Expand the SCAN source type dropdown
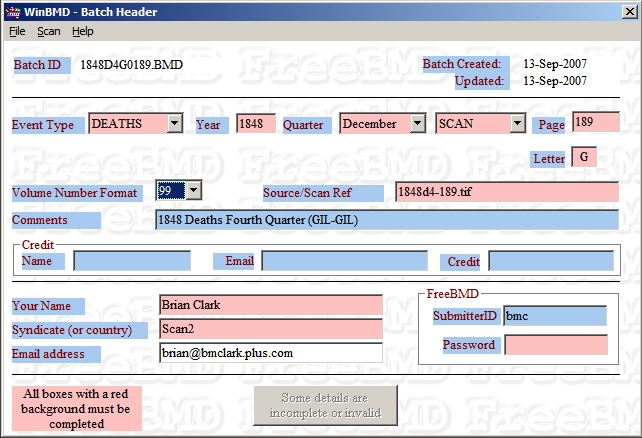 [518, 123]
